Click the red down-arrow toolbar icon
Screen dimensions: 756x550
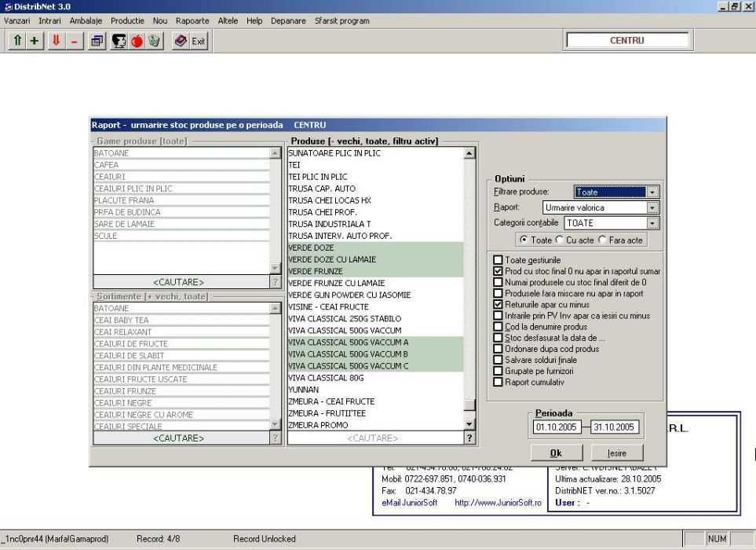pos(56,41)
